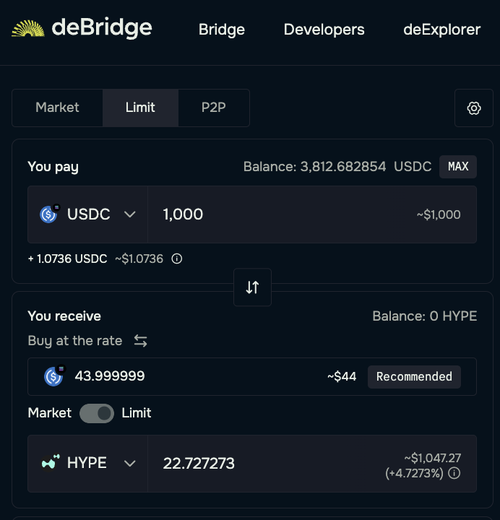Click the HYPE token icon
This screenshot has height=520, width=500.
[x=51, y=462]
